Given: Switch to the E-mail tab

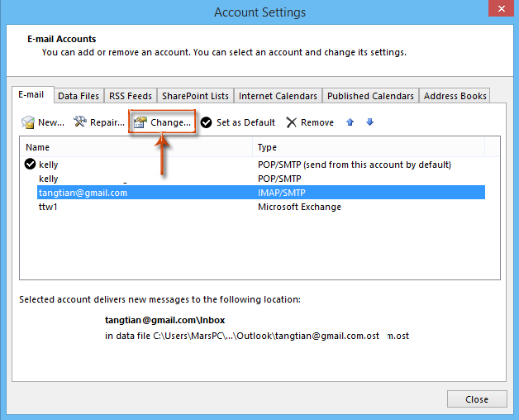Looking at the screenshot, I should 31,95.
